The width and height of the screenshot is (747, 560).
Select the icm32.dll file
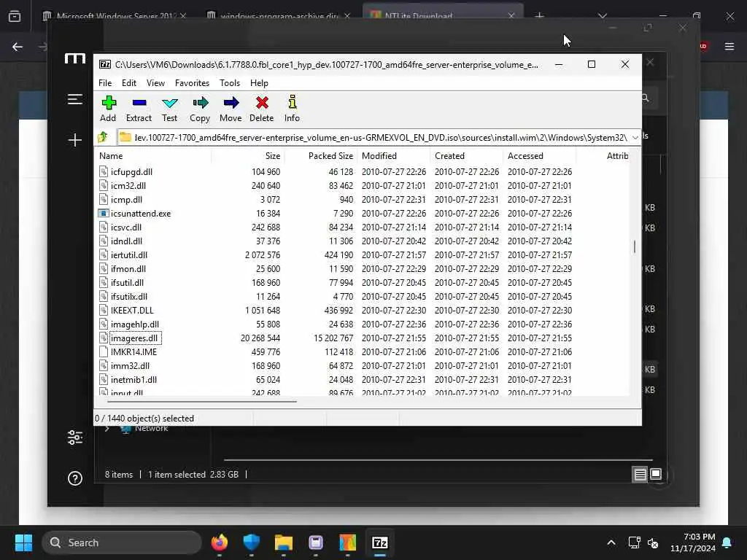(128, 186)
